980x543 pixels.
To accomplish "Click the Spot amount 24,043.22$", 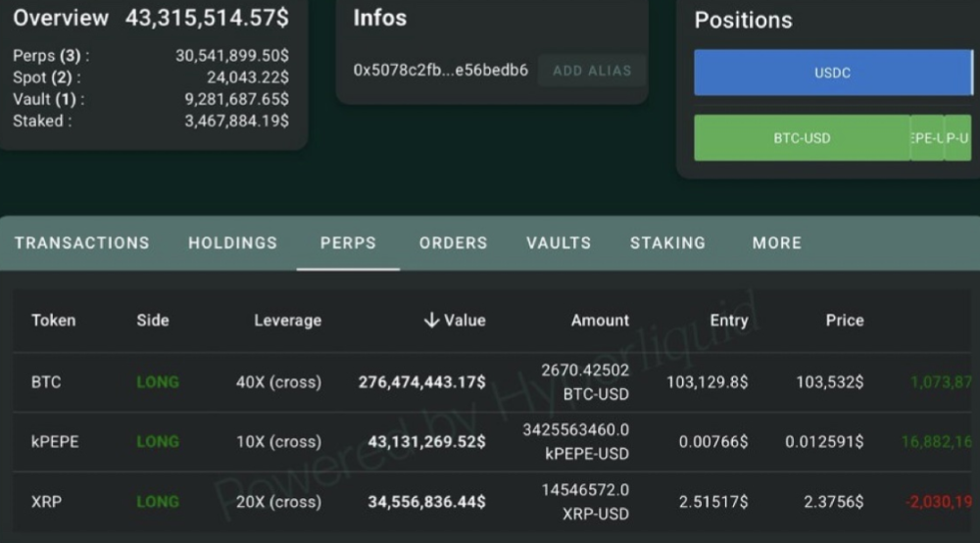I will click(248, 77).
